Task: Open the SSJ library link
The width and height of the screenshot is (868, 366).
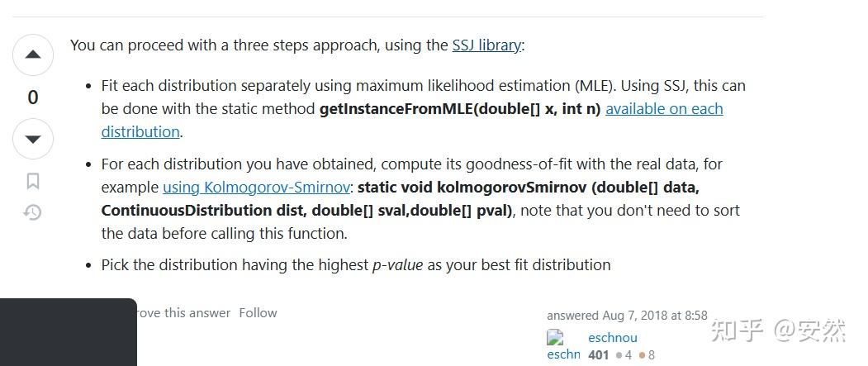Action: tap(486, 45)
